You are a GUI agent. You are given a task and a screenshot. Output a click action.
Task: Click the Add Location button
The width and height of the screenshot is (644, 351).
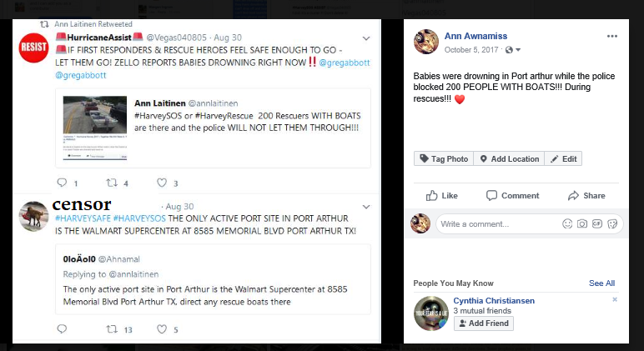[509, 159]
